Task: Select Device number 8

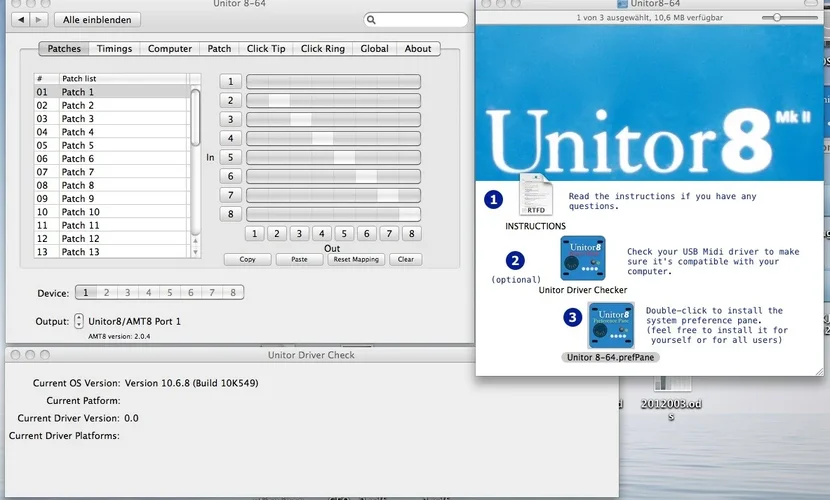Action: tap(232, 293)
